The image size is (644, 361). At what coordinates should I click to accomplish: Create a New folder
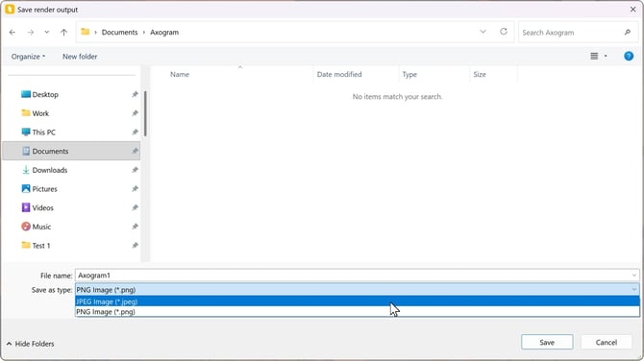(x=80, y=57)
